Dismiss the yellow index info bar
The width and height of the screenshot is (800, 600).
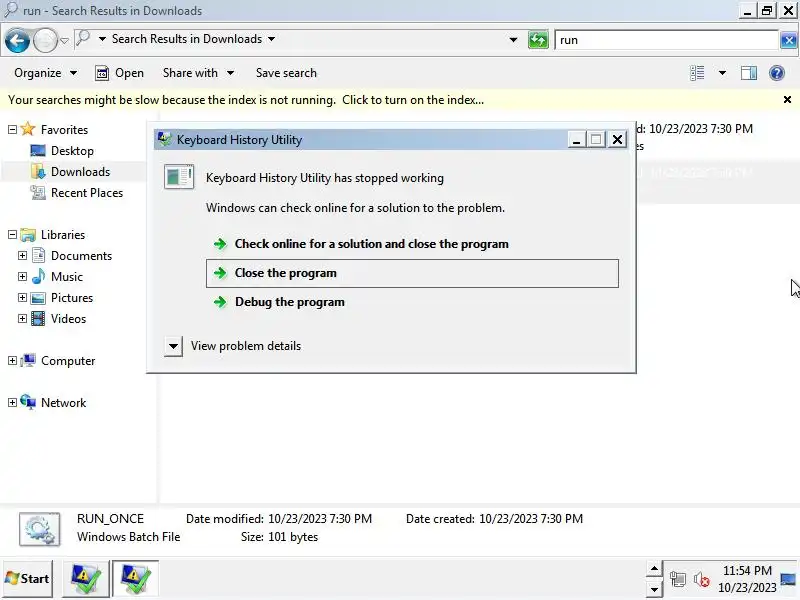[787, 99]
